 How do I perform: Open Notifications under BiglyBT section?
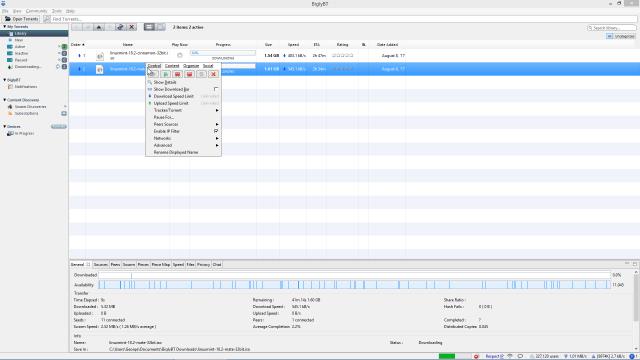click(x=26, y=87)
